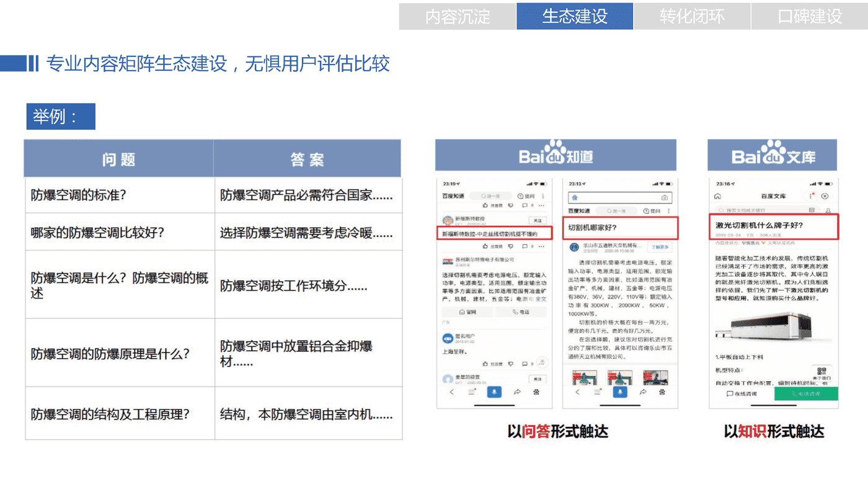Click the 关注 button beside 查翠阳 user
This screenshot has width=868, height=489.
click(537, 379)
